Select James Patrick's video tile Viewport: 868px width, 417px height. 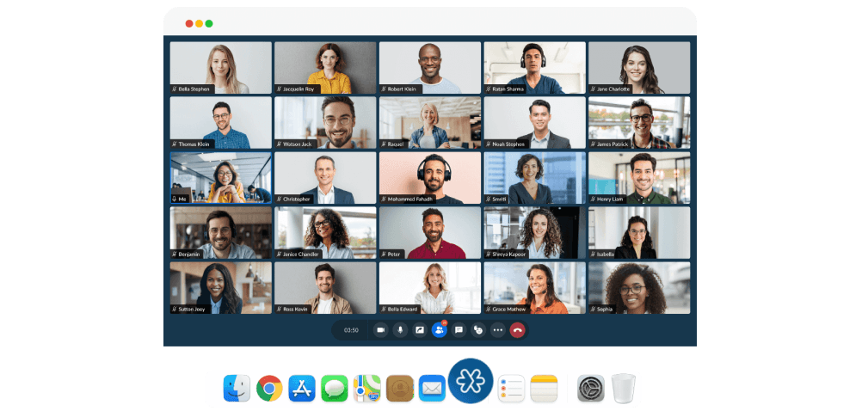(x=639, y=123)
